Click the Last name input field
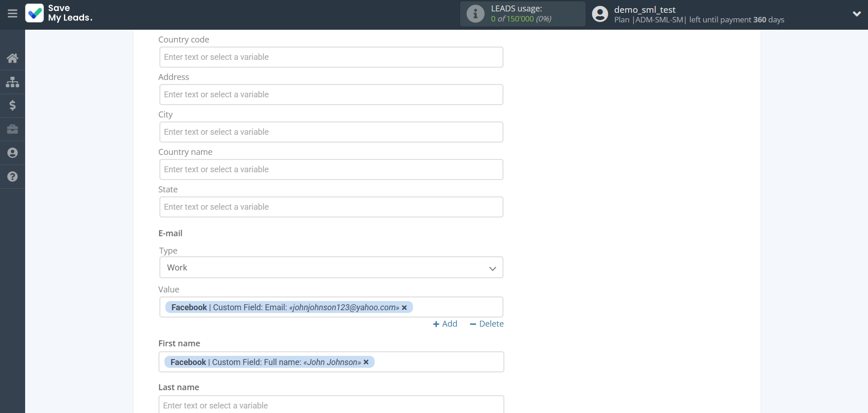This screenshot has height=413, width=868. click(331, 405)
